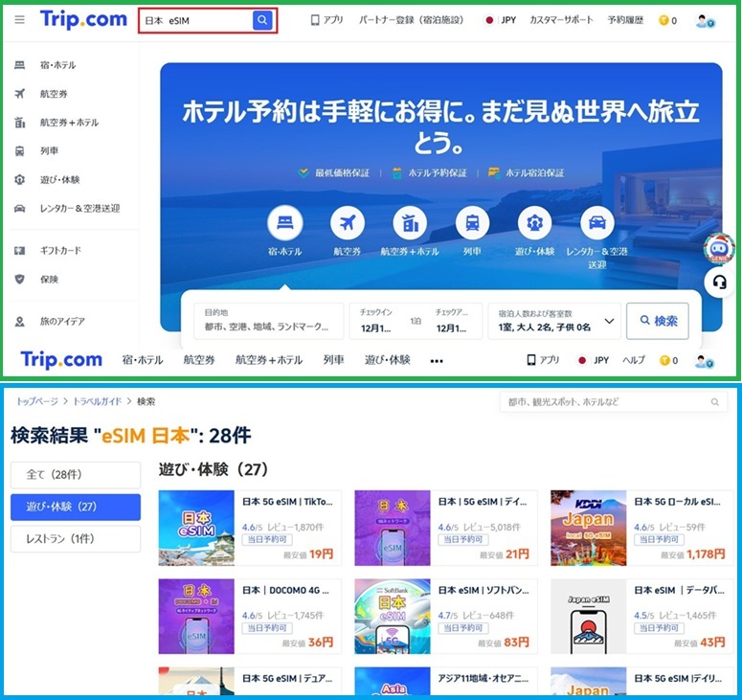Click the destination 目的地 input field
The height and width of the screenshot is (700, 742).
[271, 322]
